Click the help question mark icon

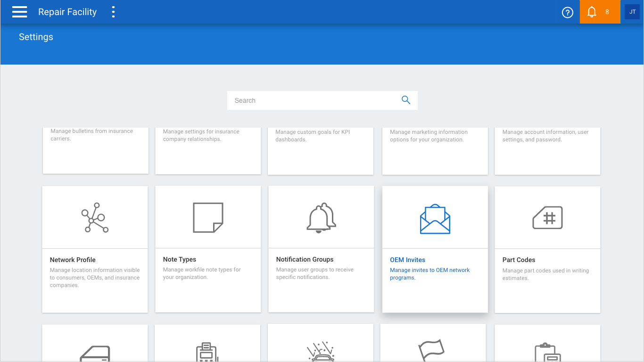coord(568,12)
